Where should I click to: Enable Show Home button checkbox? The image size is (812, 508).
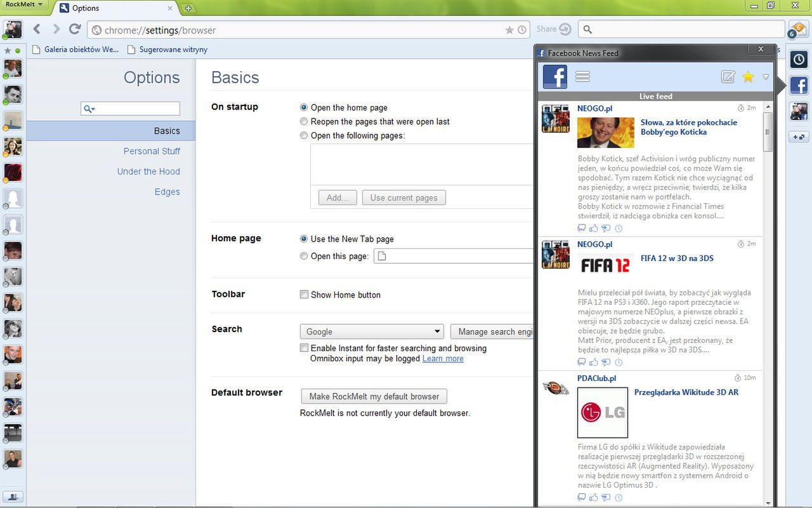click(304, 295)
